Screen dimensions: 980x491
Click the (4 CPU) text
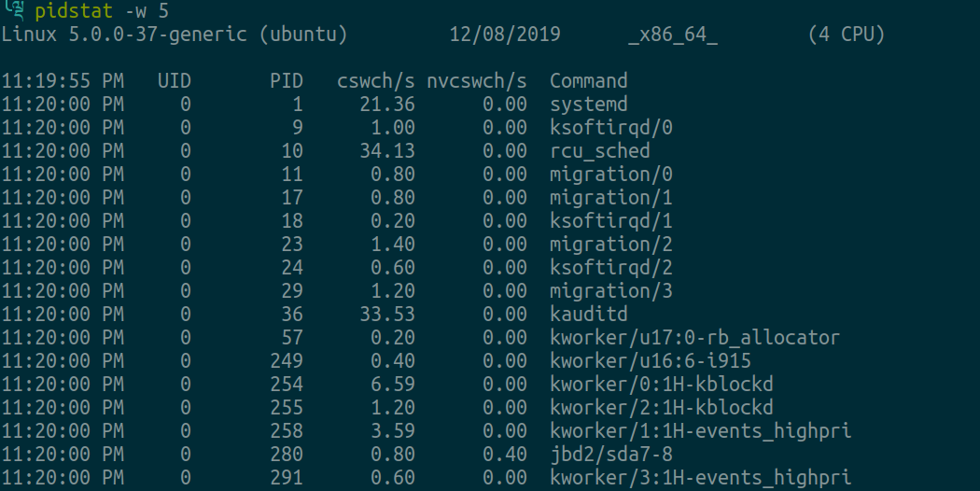coord(847,34)
